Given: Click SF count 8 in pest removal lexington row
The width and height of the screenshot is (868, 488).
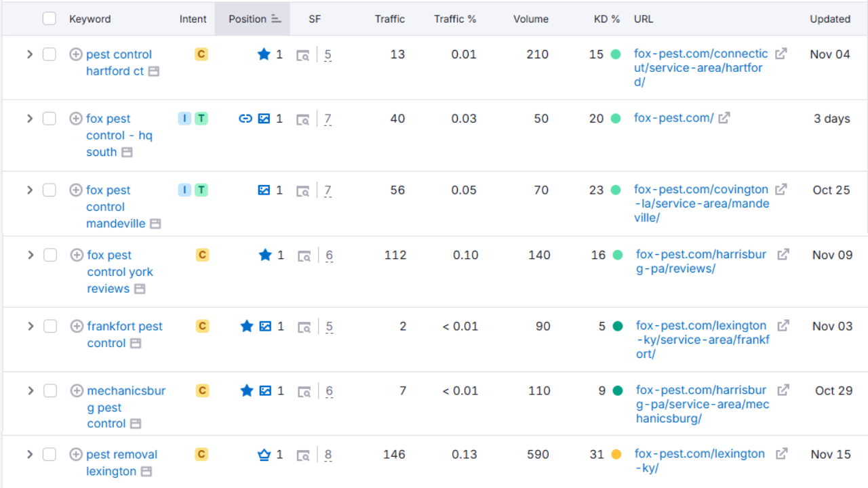Looking at the screenshot, I should (x=328, y=455).
